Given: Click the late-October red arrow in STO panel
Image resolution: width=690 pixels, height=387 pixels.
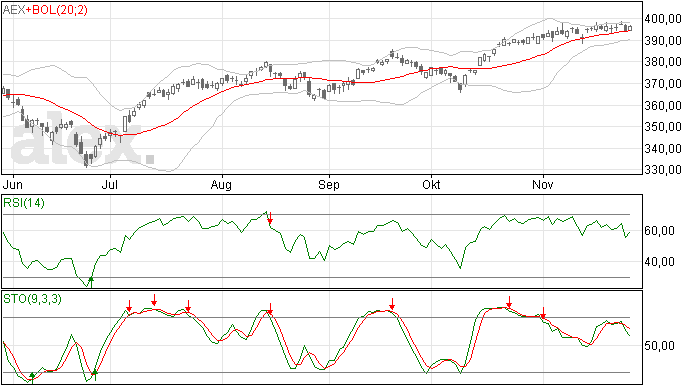Looking at the screenshot, I should coord(509,302).
